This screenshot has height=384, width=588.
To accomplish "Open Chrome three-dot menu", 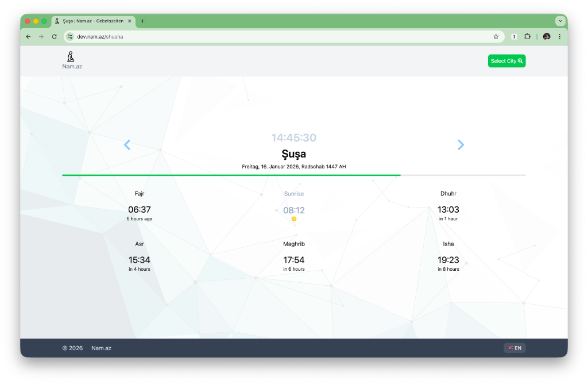I will pyautogui.click(x=559, y=36).
